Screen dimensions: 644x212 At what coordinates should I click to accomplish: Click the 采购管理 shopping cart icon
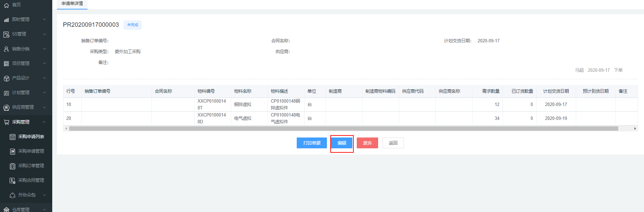6,122
